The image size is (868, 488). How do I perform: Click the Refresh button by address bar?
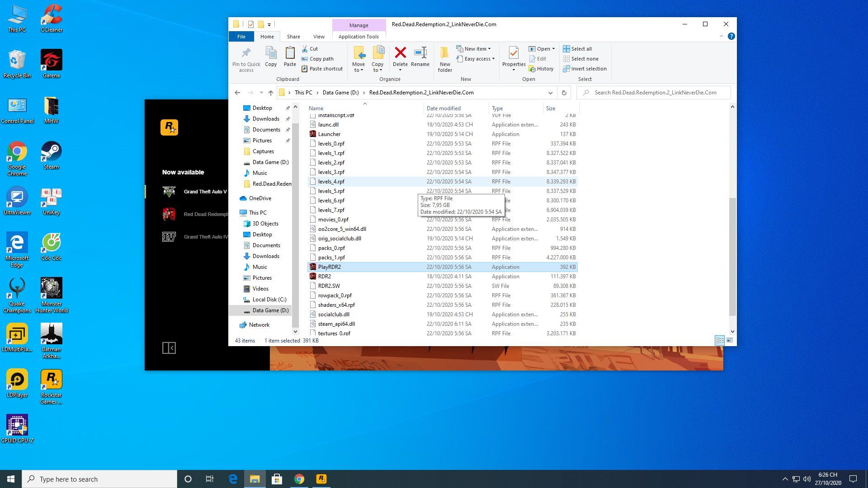click(564, 93)
